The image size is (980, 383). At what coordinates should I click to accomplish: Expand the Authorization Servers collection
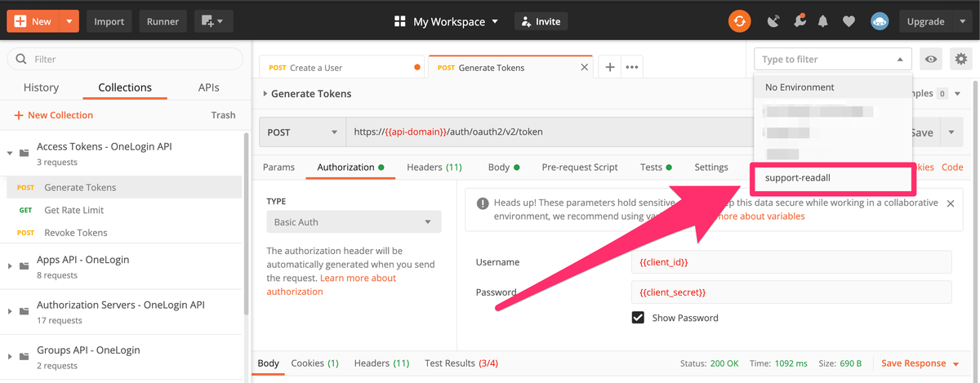(x=10, y=311)
